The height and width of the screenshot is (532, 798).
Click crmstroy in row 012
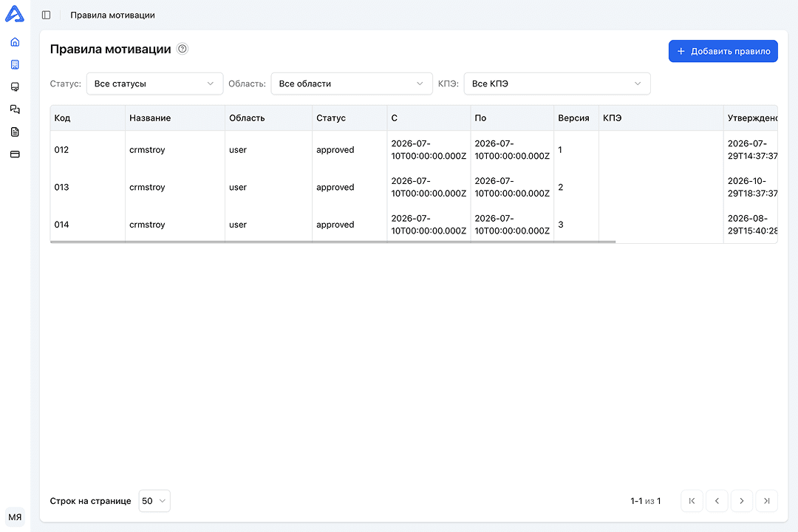click(x=147, y=150)
